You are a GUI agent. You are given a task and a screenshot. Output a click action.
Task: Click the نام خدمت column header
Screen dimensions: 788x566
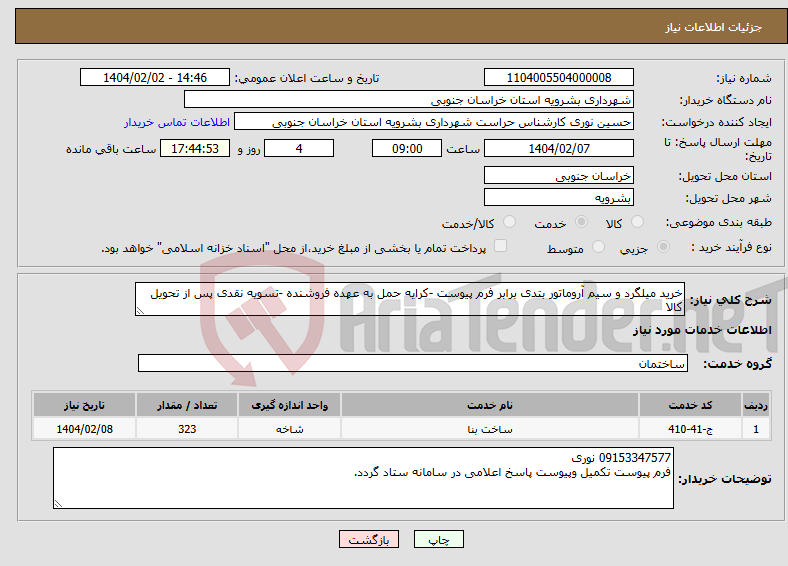click(x=490, y=405)
